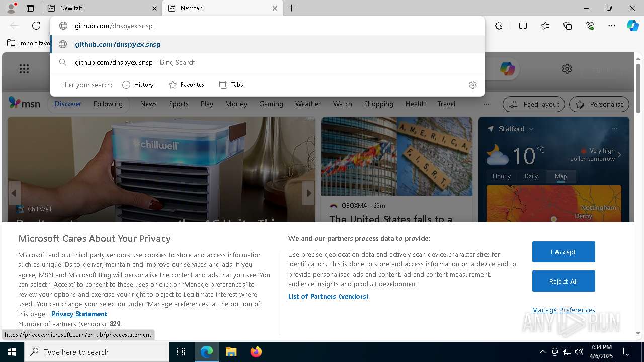This screenshot has width=644, height=362.
Task: Switch weather view to Hourly
Action: [x=502, y=176]
